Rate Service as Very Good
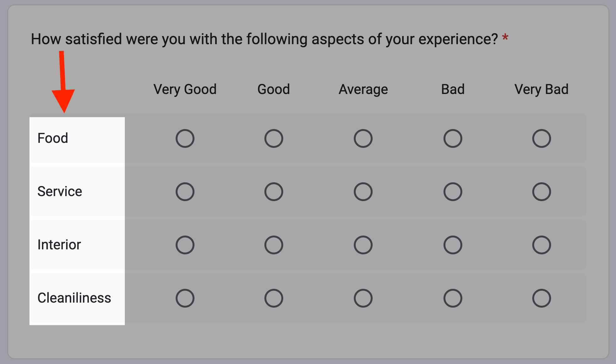616x364 pixels. click(x=185, y=191)
